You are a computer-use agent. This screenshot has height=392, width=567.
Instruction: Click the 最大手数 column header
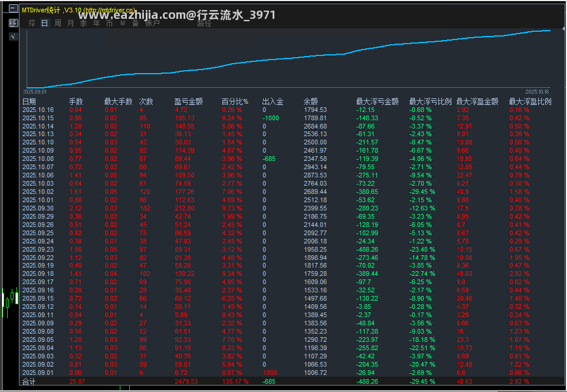[118, 101]
